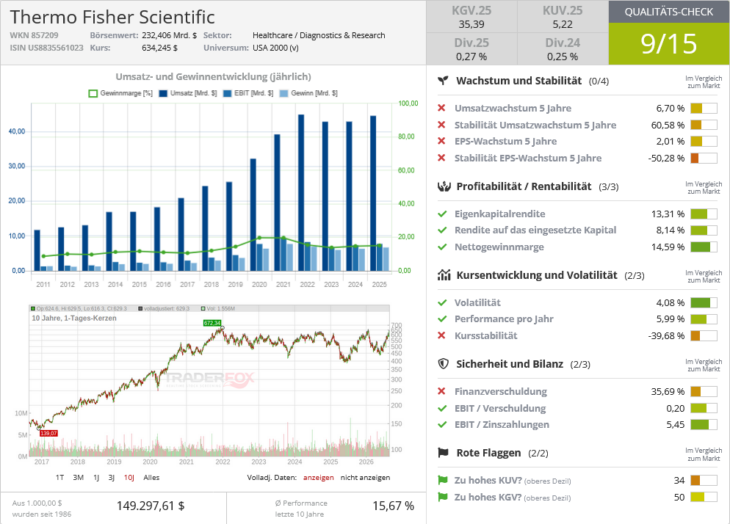Click the 2022 Umsatz bar in the annual chart

(301, 193)
